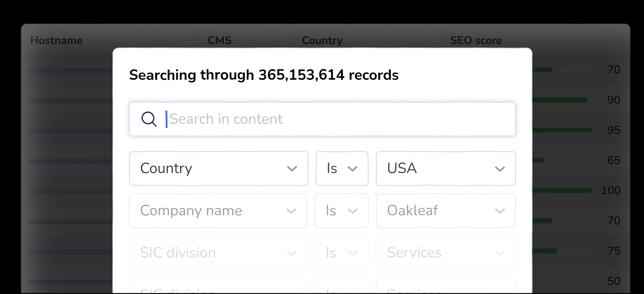
Task: Click the magnifying glass search icon
Action: point(149,119)
